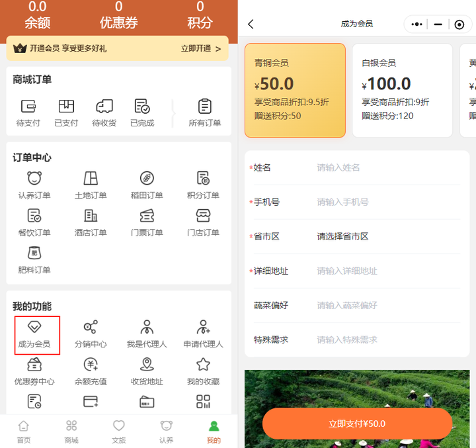
Task: Open 餐饮订单 dining orders
Action: pyautogui.click(x=34, y=222)
